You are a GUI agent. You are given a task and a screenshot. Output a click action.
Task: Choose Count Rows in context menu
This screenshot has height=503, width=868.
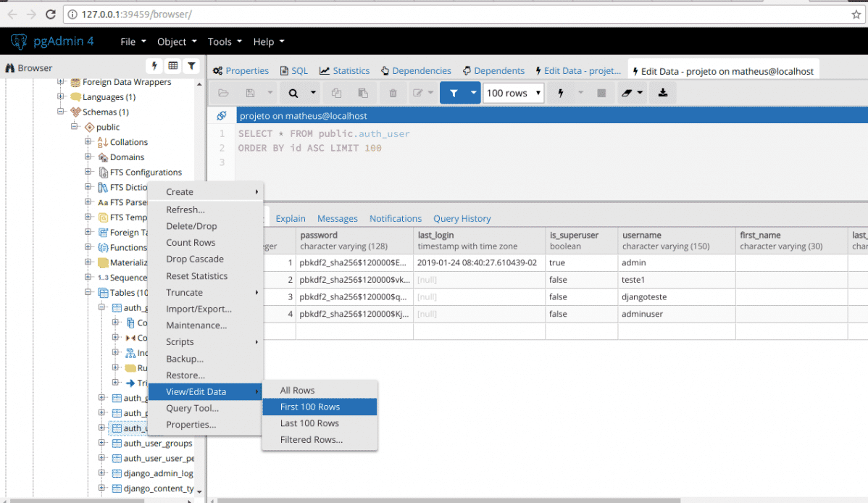(191, 243)
